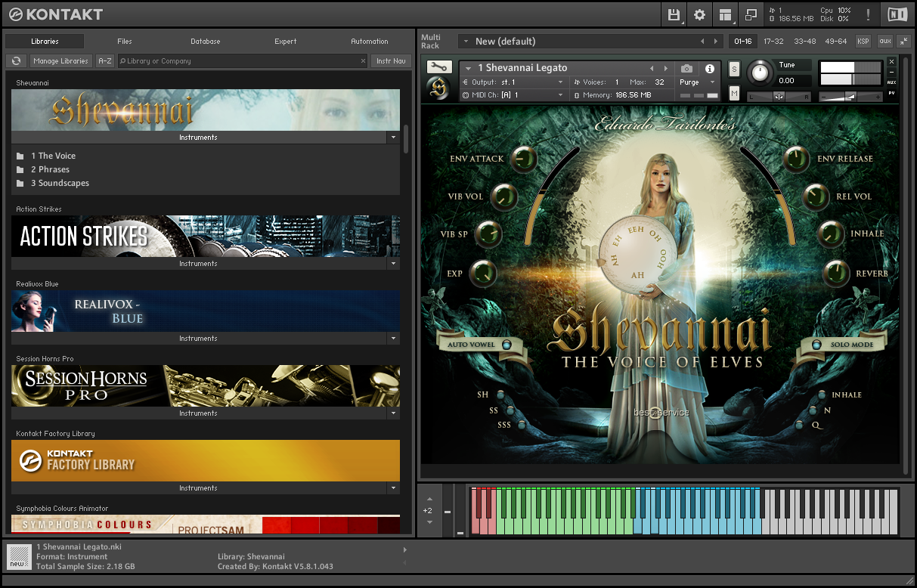
Task: Toggle Auto Vowel switch
Action: coord(507,345)
